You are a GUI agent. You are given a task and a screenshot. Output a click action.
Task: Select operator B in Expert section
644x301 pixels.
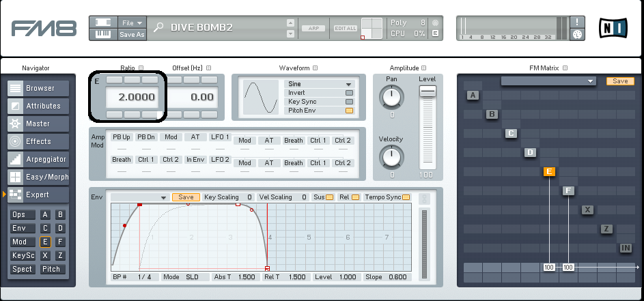coord(60,214)
